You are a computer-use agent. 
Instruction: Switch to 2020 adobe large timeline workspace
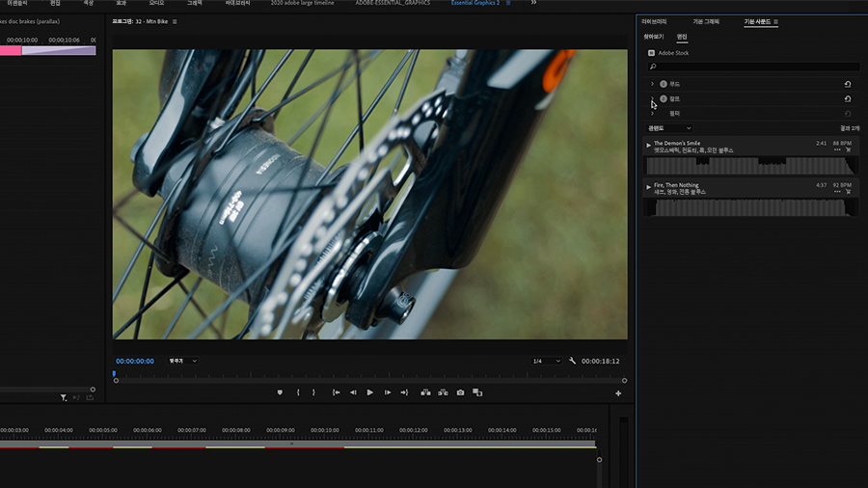point(302,3)
